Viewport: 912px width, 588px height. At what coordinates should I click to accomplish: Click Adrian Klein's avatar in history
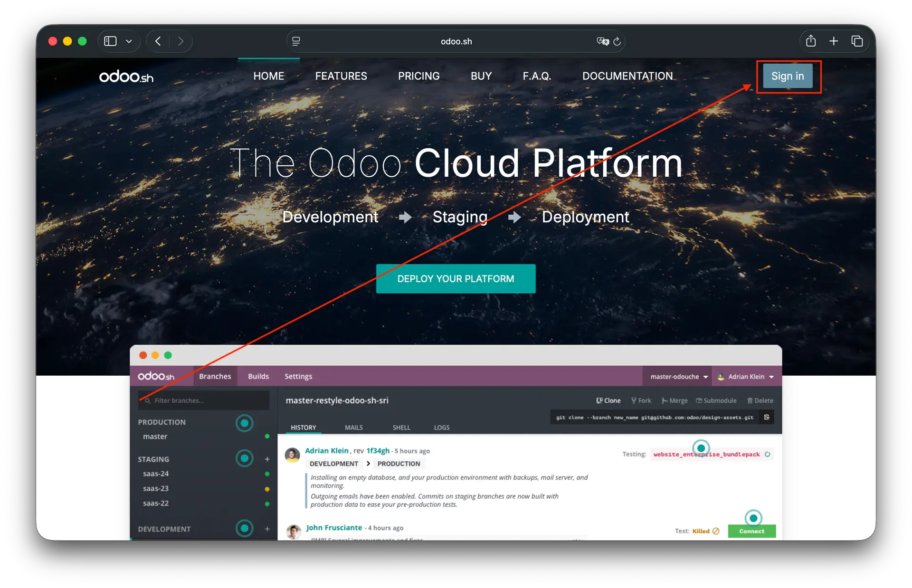293,455
